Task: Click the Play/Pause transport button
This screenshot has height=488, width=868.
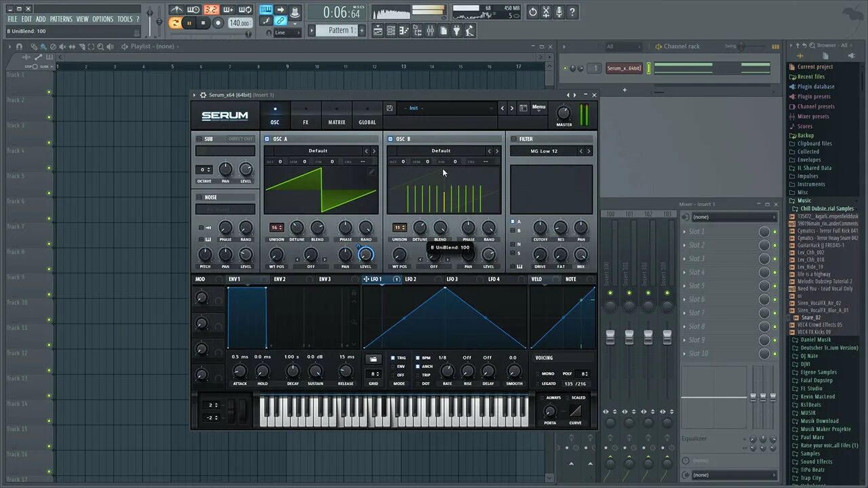Action: [189, 23]
